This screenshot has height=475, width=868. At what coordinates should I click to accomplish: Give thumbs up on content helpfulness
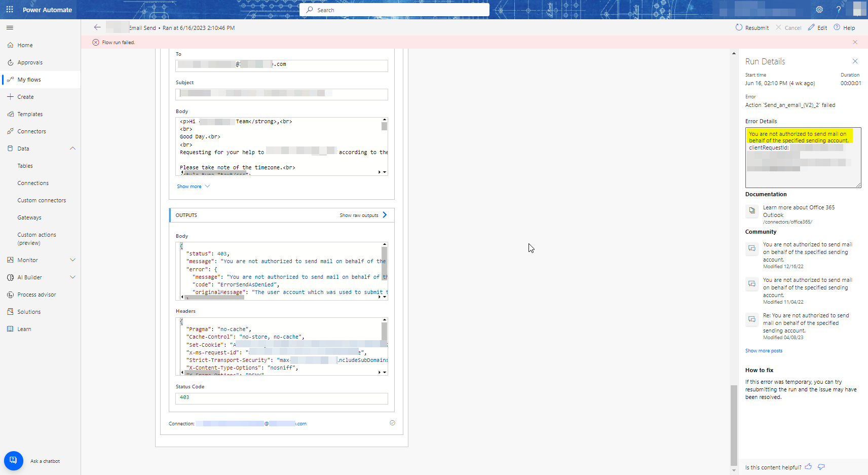809,467
